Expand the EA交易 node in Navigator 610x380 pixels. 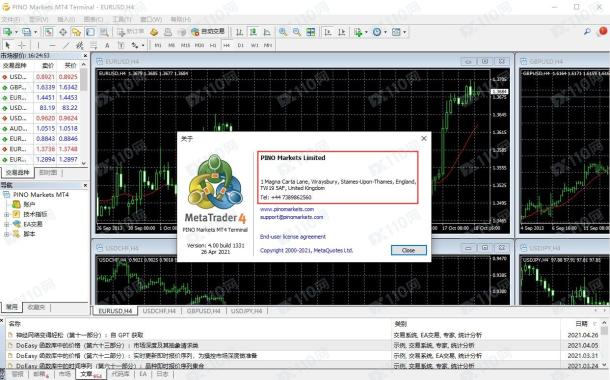[x=6, y=224]
